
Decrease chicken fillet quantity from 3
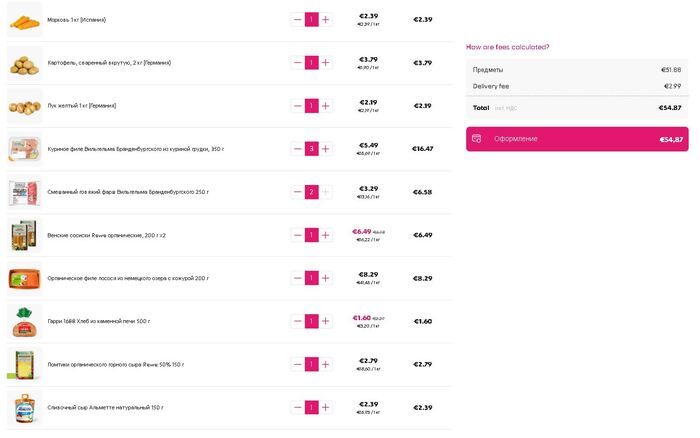point(297,149)
